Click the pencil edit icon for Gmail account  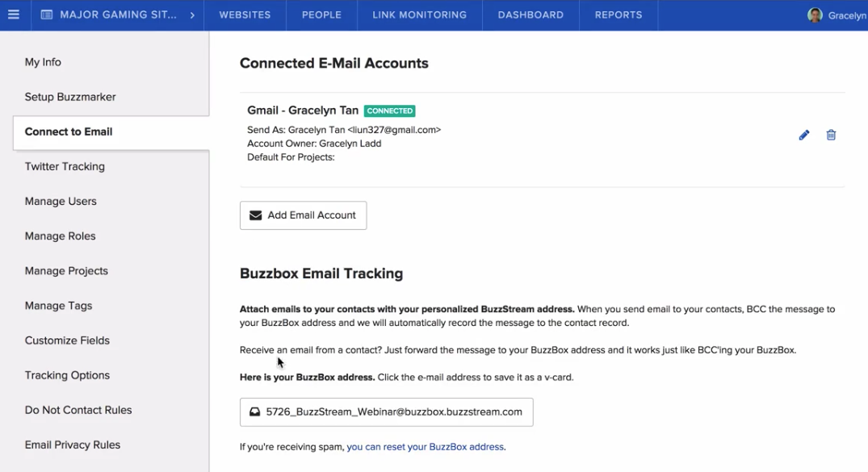click(x=803, y=135)
